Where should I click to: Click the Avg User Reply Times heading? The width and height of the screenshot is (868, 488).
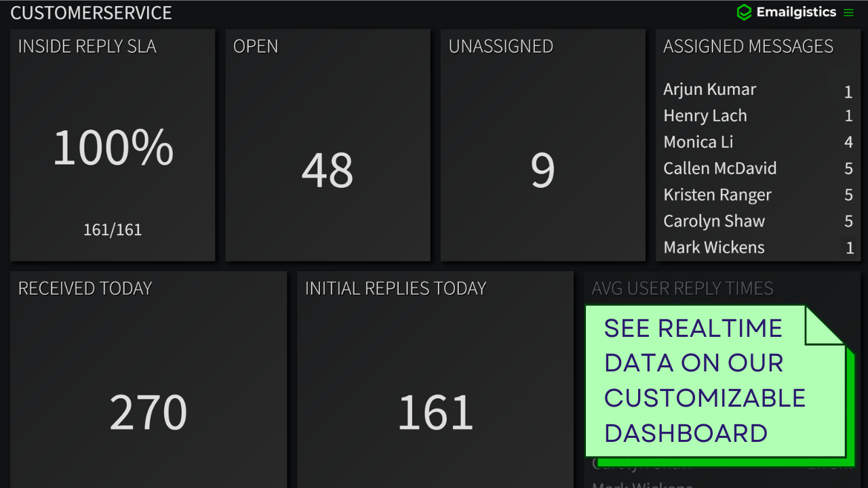click(x=682, y=289)
